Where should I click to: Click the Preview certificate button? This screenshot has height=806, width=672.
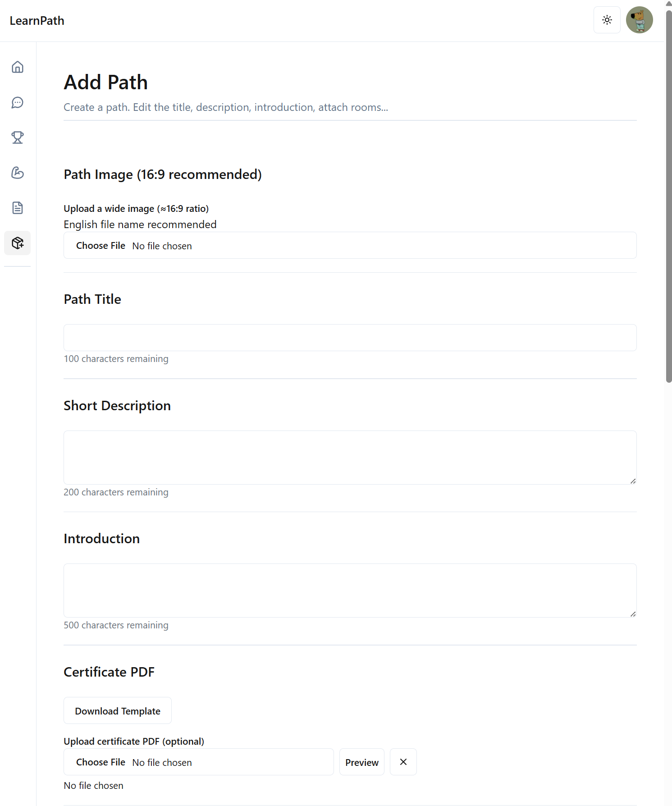(x=362, y=762)
